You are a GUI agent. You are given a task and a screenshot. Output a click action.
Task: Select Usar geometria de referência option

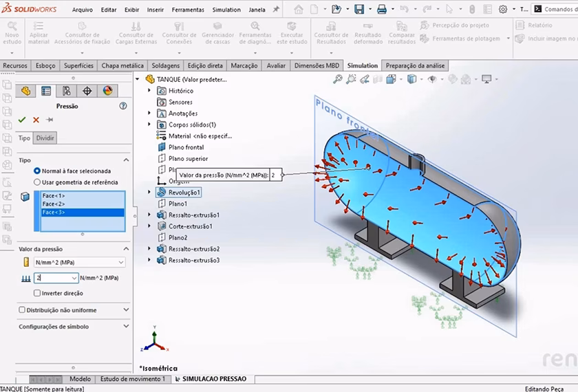[36, 182]
